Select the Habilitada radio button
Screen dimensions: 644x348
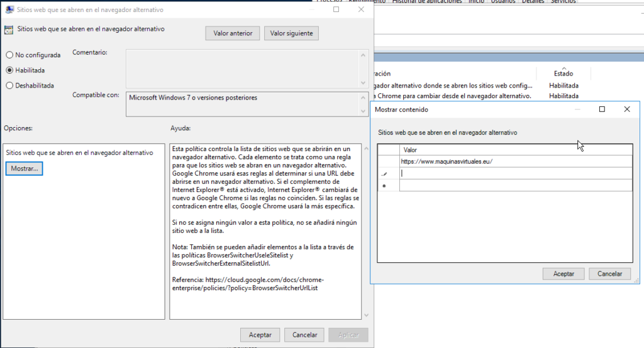coord(9,70)
